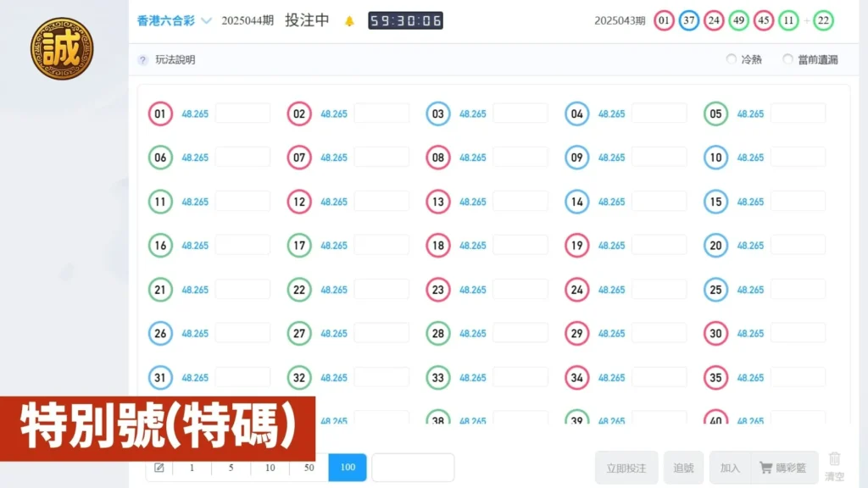Image resolution: width=868 pixels, height=488 pixels.
Task: Select the 100 chip amount
Action: tap(348, 468)
